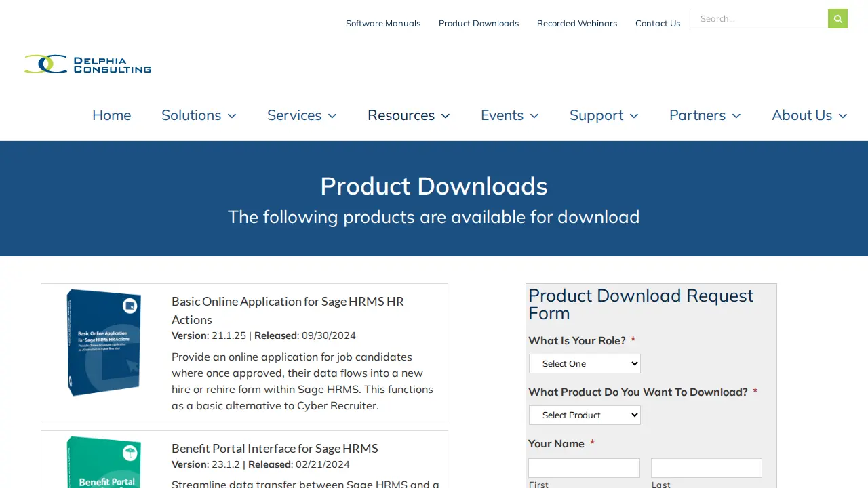Open the Services menu item
Viewport: 868px width, 488px height.
294,115
